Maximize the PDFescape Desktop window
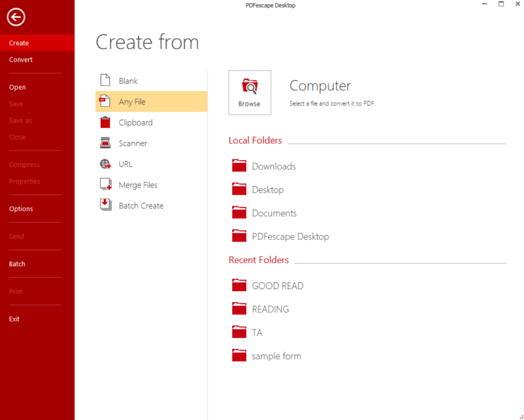The height and width of the screenshot is (420, 524). [501, 4]
